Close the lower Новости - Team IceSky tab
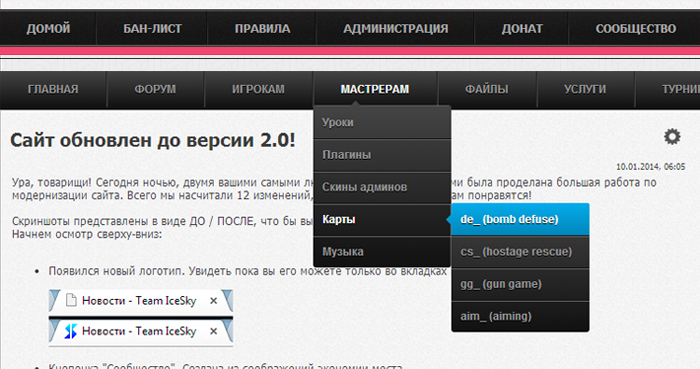This screenshot has width=700, height=369. (x=213, y=331)
